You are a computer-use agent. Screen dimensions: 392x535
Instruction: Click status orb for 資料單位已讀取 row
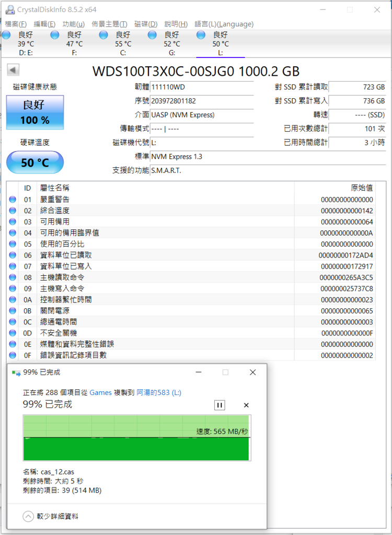(13, 255)
